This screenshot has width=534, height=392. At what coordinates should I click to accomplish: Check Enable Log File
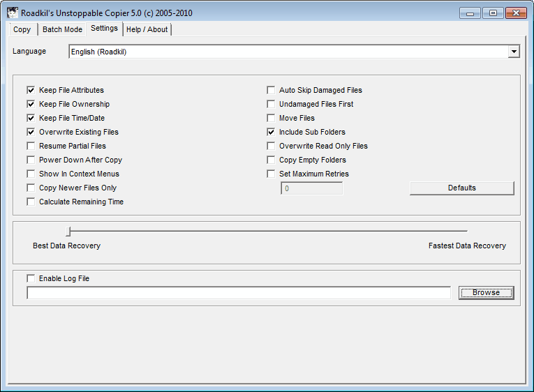click(31, 279)
